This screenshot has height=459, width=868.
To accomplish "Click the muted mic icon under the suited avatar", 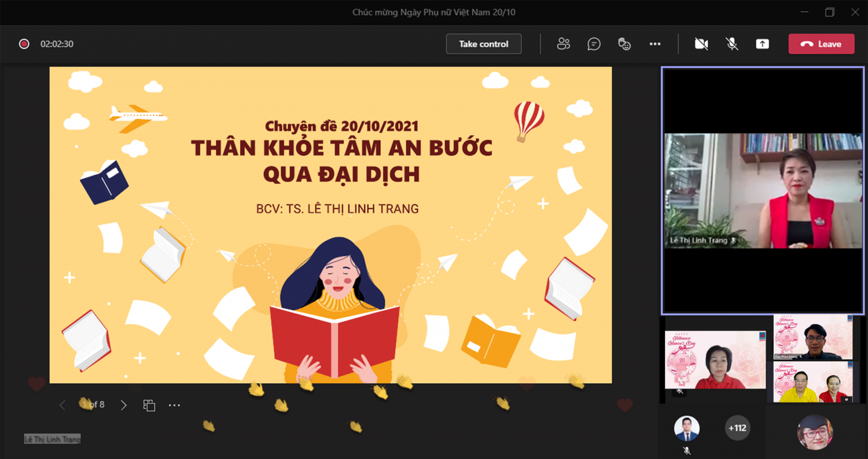I will tap(687, 450).
